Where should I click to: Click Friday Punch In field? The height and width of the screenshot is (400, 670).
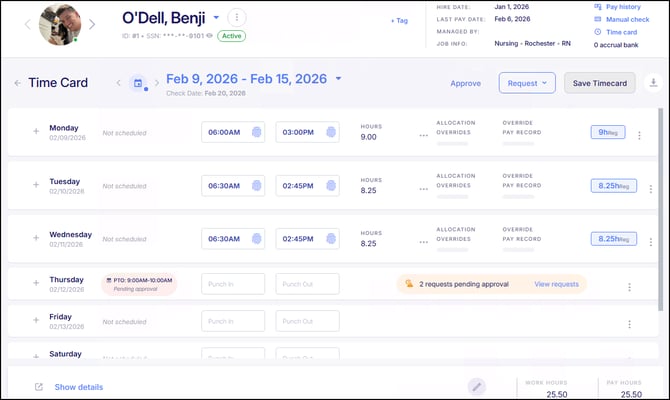click(233, 321)
